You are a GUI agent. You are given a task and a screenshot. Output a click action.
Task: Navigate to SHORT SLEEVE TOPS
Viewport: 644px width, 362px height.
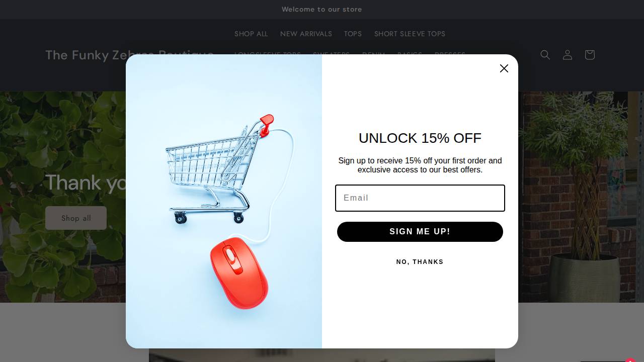tap(410, 34)
